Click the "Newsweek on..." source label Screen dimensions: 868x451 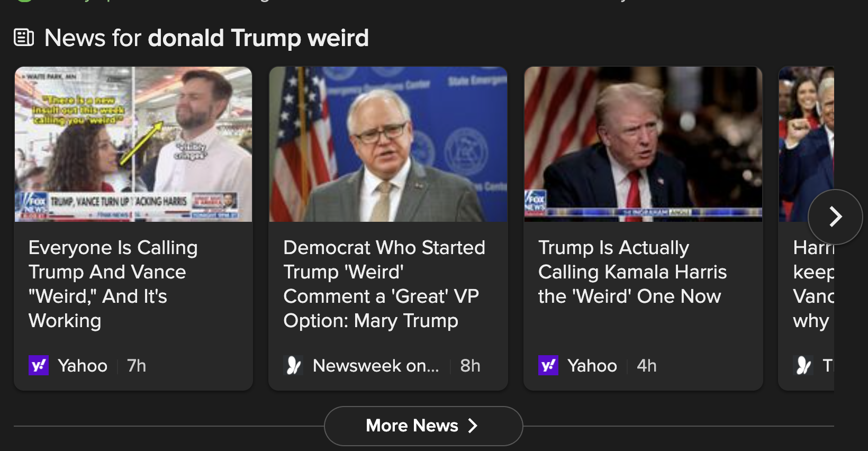(x=376, y=365)
